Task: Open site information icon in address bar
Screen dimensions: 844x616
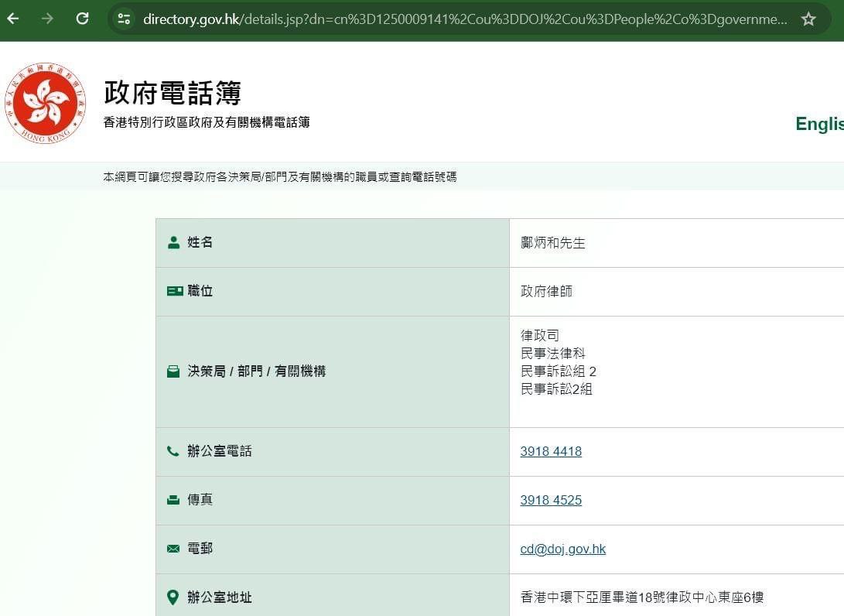Action: pyautogui.click(x=124, y=19)
